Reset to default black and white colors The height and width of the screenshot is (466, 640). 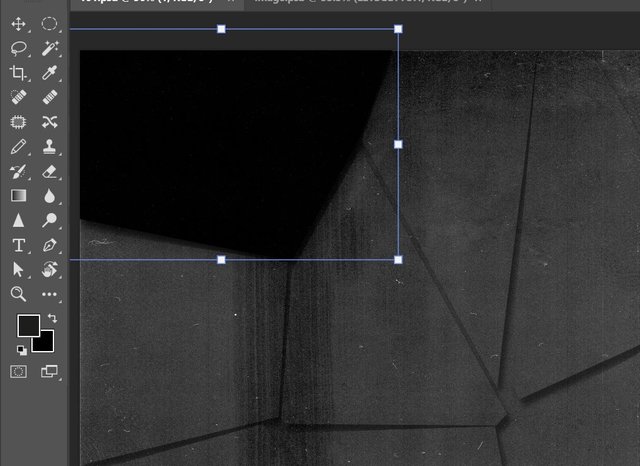[x=22, y=350]
